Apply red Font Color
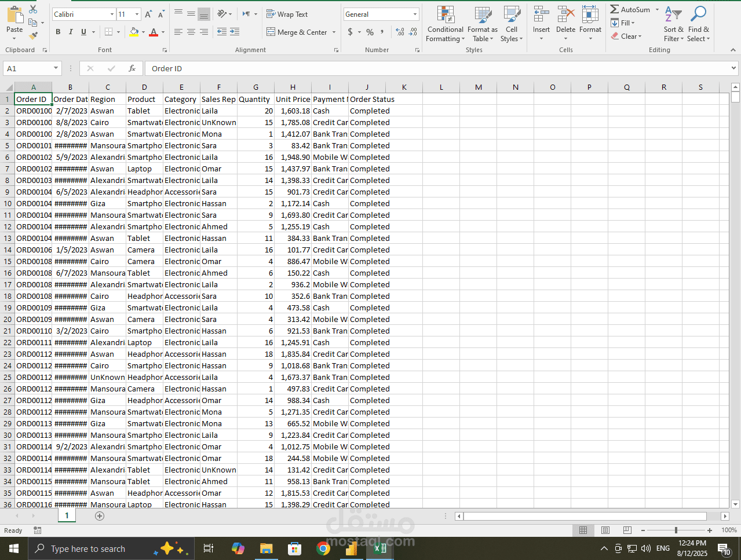The image size is (741, 560). pyautogui.click(x=153, y=32)
